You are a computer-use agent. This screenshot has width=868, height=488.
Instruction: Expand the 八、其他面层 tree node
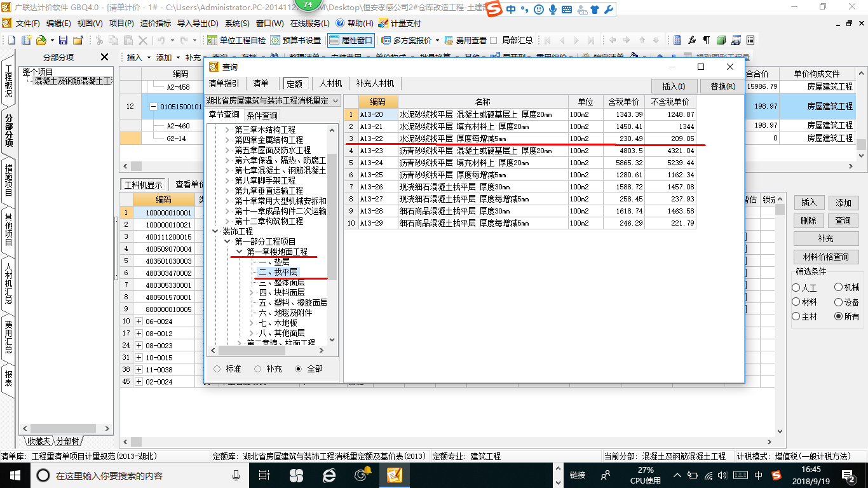click(252, 333)
